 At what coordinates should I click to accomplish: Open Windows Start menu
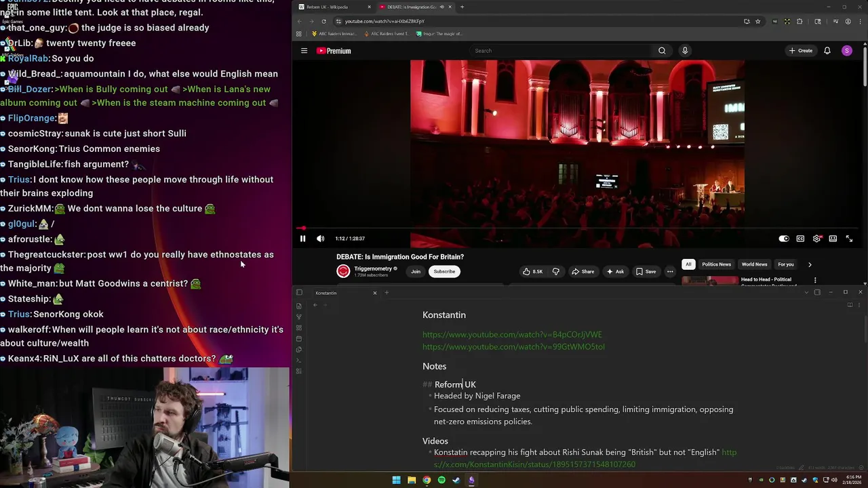coord(396,480)
